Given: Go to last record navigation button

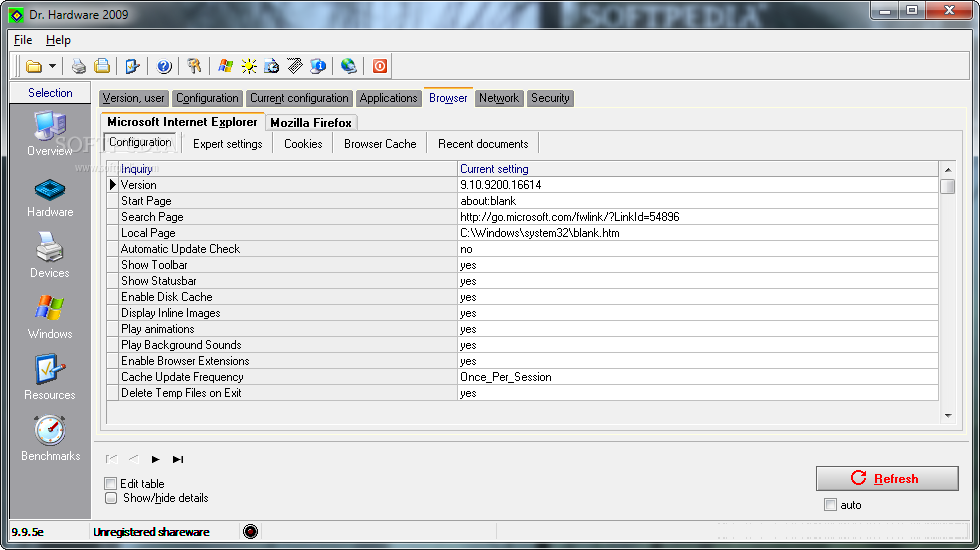Looking at the screenshot, I should point(178,459).
